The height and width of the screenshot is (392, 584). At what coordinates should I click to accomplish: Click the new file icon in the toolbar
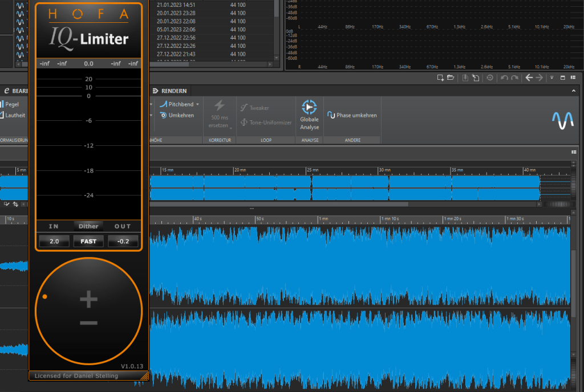pyautogui.click(x=440, y=77)
